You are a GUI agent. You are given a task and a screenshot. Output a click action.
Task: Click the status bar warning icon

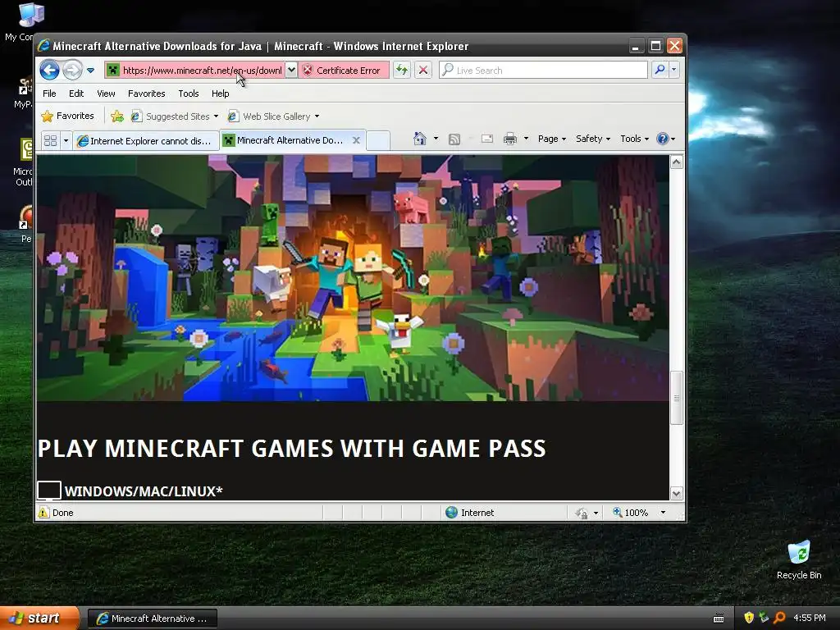pyautogui.click(x=43, y=512)
